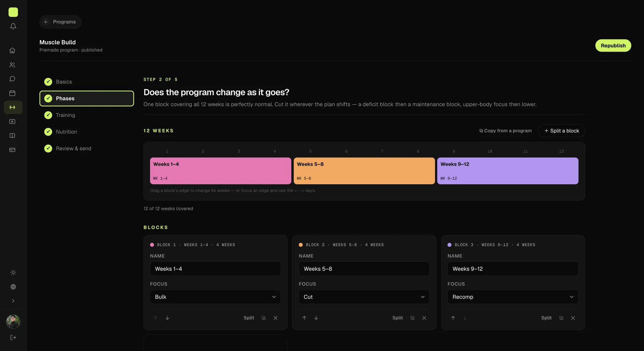644x351 pixels.
Task: Click the Republish button
Action: 613,45
